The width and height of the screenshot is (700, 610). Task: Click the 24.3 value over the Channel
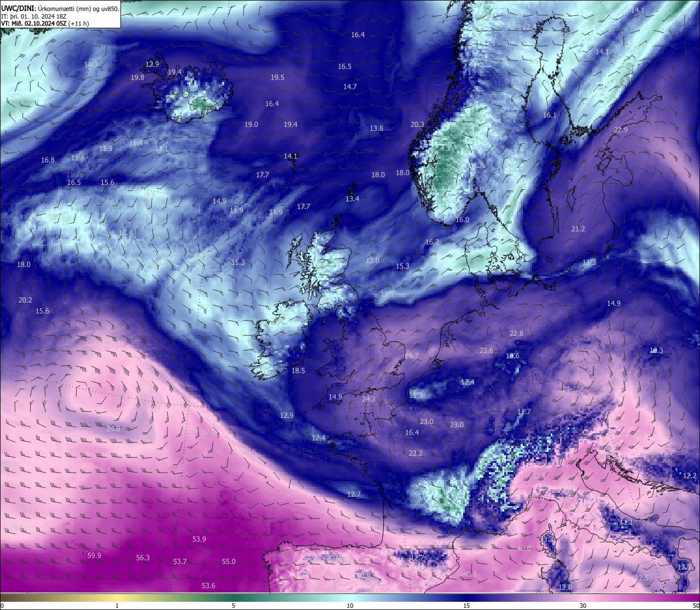[x=369, y=399]
